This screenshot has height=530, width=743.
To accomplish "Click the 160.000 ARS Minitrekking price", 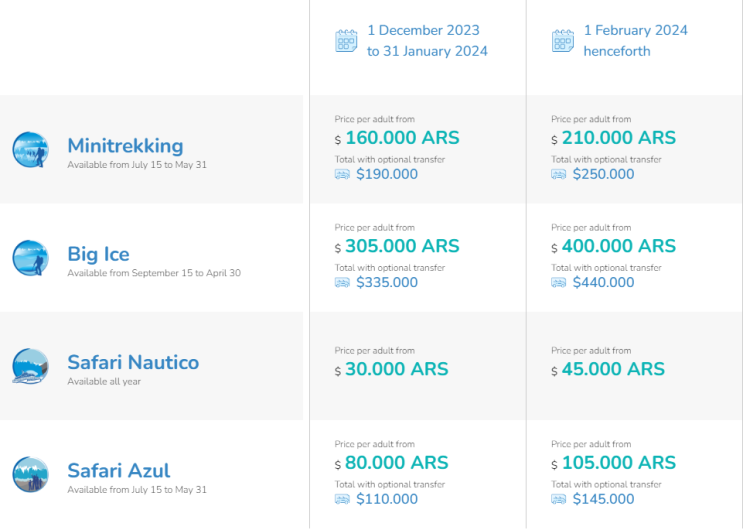I will (x=397, y=138).
